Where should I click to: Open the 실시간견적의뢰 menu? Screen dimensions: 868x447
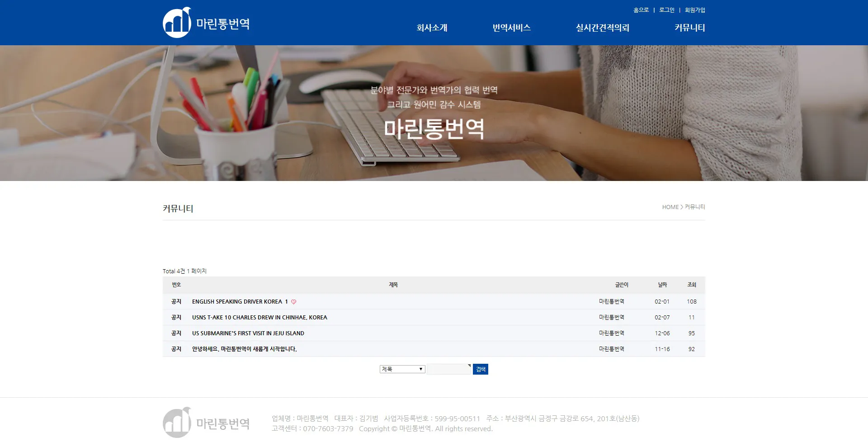pos(602,28)
